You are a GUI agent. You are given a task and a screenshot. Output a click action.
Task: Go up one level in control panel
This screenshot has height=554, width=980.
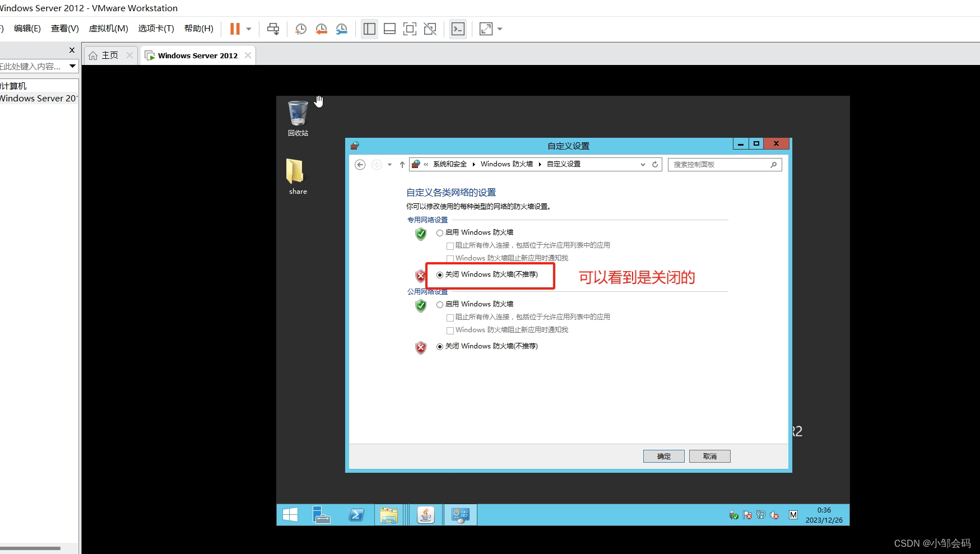coord(402,164)
